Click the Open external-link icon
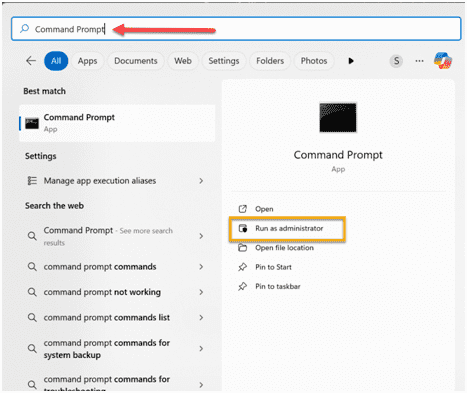467x393 pixels. (243, 209)
